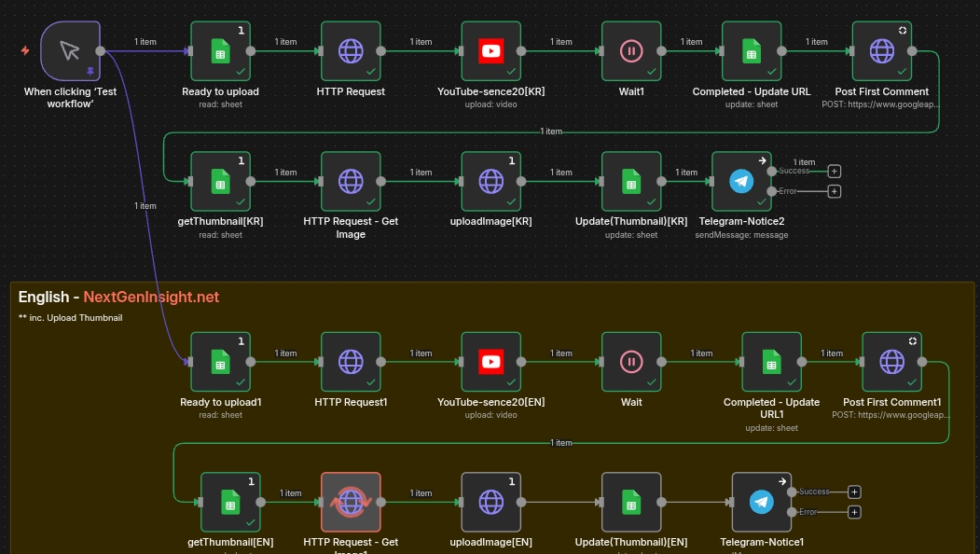This screenshot has width=980, height=554.
Task: Open the Wait node in the English section
Action: pyautogui.click(x=630, y=362)
